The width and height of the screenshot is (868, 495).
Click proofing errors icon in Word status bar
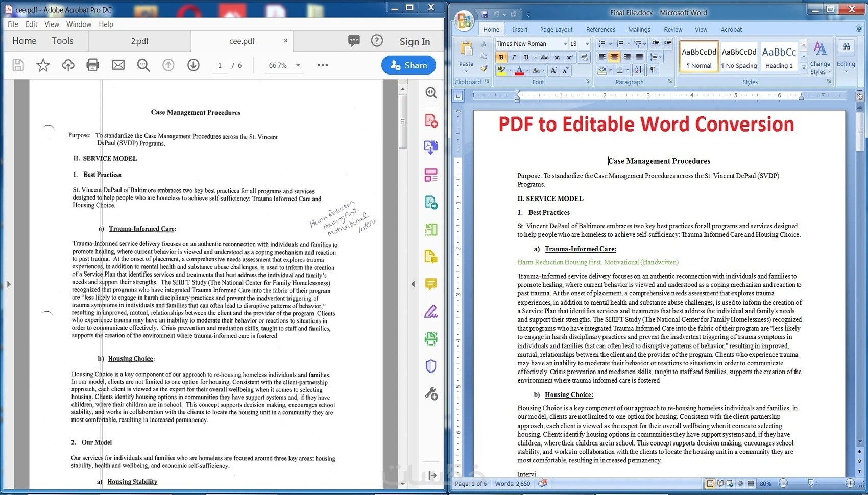(543, 483)
